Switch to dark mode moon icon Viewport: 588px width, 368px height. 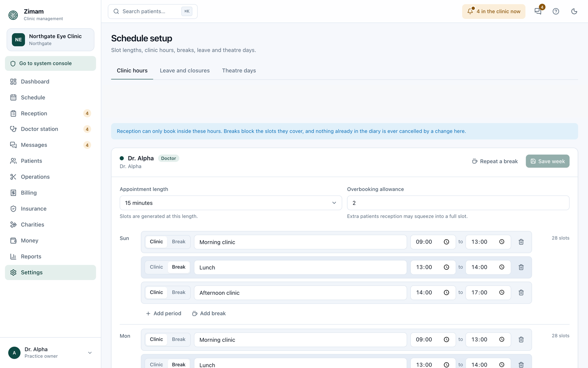click(574, 11)
